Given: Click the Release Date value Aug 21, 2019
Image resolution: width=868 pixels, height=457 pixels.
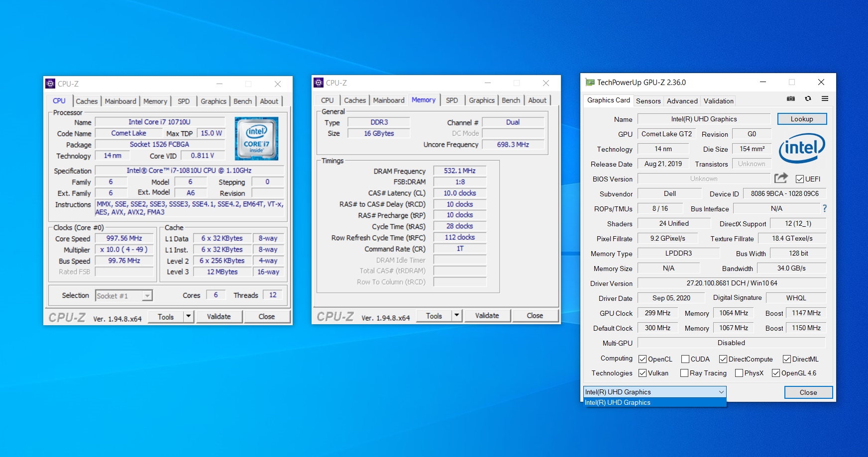Looking at the screenshot, I should [663, 164].
